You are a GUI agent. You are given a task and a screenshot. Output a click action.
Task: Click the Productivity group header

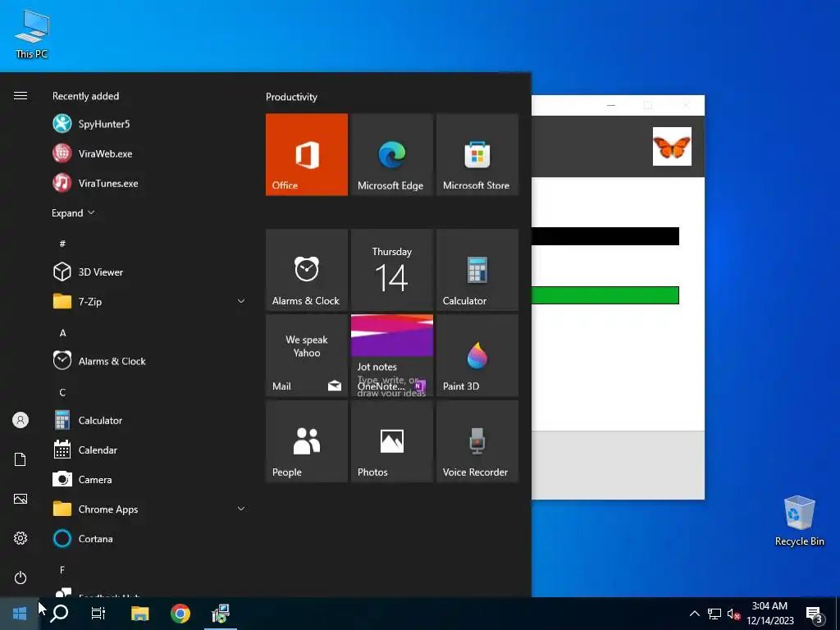click(x=291, y=97)
